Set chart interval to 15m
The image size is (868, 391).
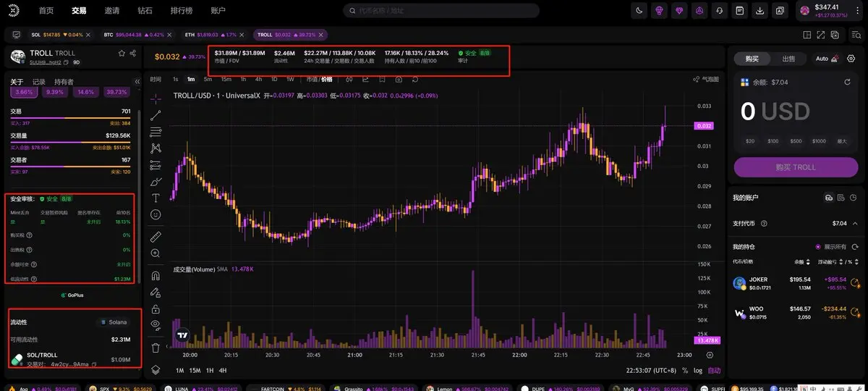click(x=226, y=80)
